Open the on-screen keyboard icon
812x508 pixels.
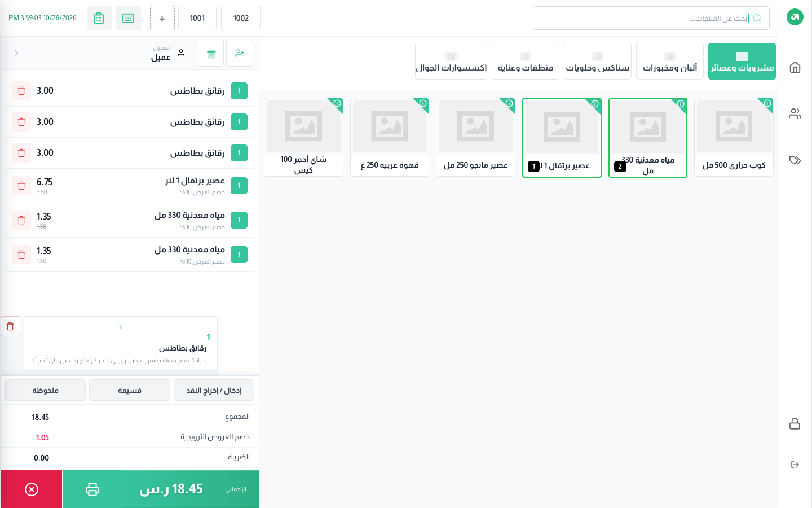coord(129,18)
